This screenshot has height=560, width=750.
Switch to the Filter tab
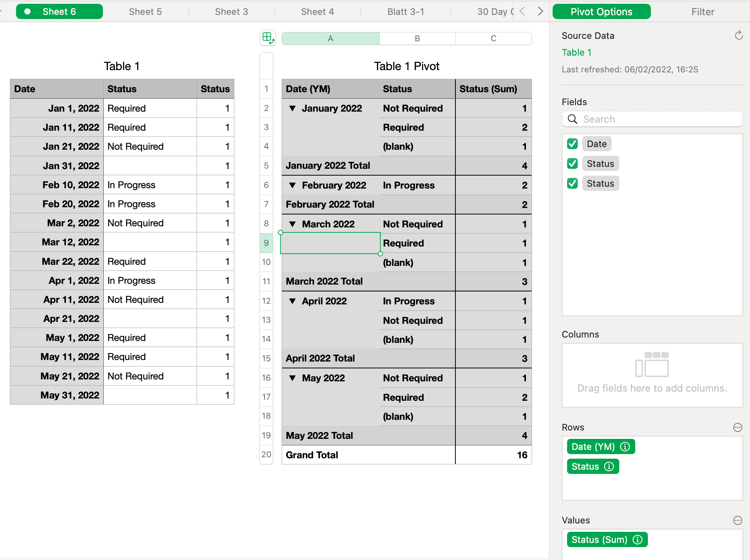[x=702, y=12]
